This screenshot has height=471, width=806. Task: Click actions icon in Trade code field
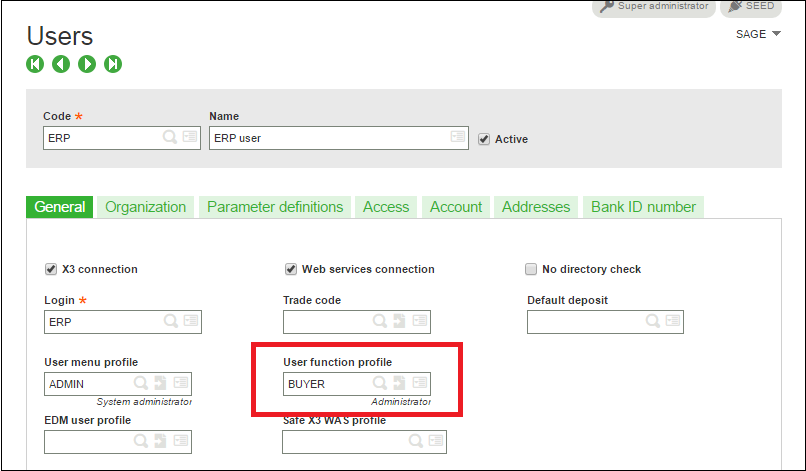[419, 320]
